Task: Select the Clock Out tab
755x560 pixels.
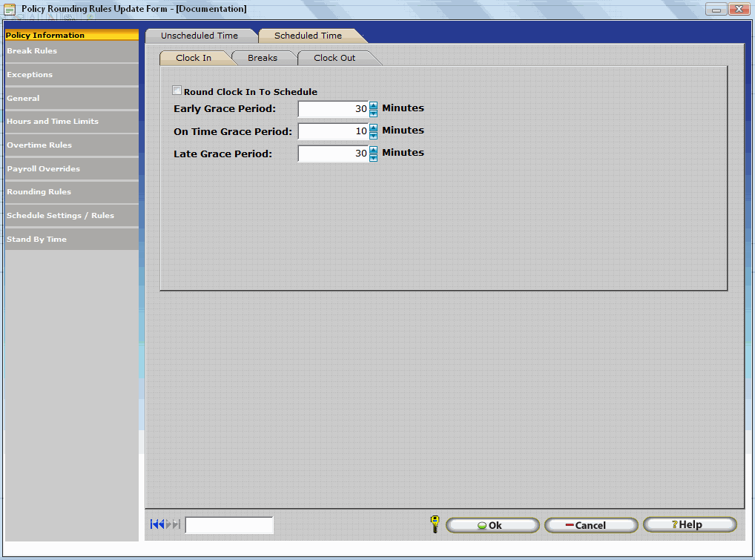Action: click(334, 58)
